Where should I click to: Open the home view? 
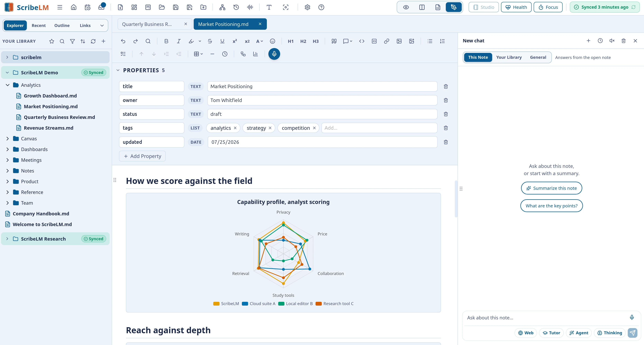coord(73,7)
